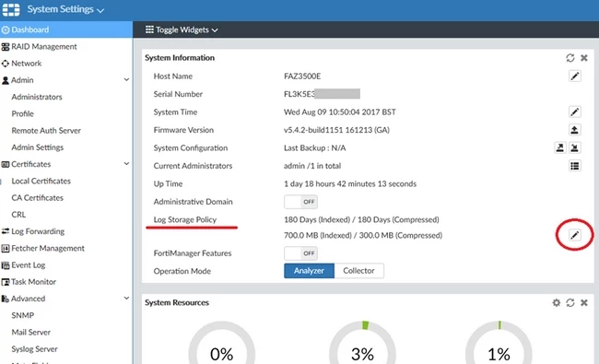Edit the System Time with pencil icon
This screenshot has height=364, width=599.
coord(574,112)
